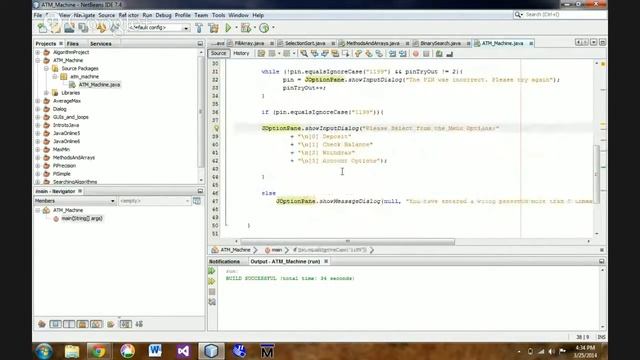
Task: Click the stop square icon in Output
Action: tap(212, 292)
